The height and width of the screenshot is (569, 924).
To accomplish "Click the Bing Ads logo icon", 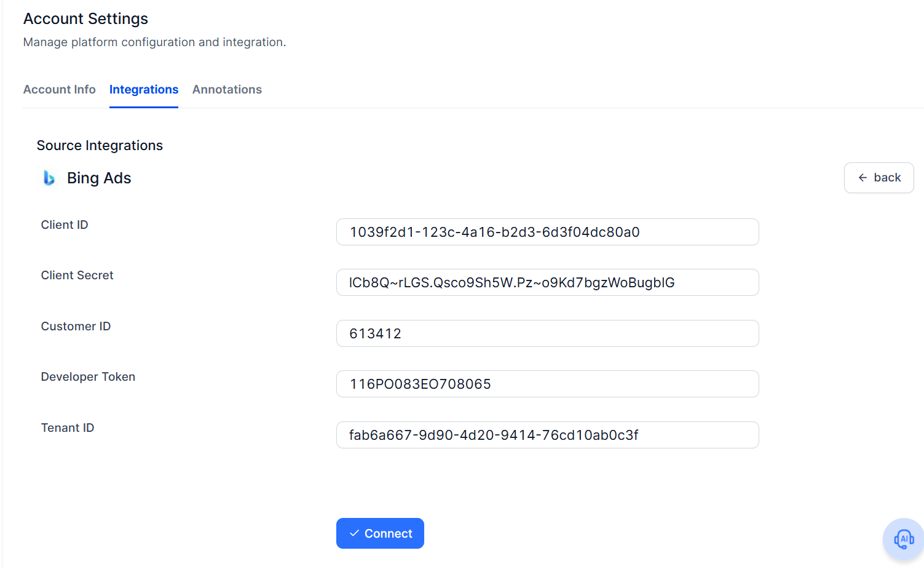I will [49, 178].
